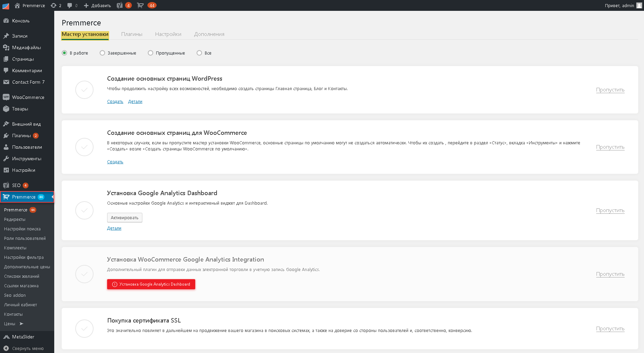Image resolution: width=644 pixels, height=353 pixels.
Task: Open Списки желаний submenu item
Action: click(22, 276)
